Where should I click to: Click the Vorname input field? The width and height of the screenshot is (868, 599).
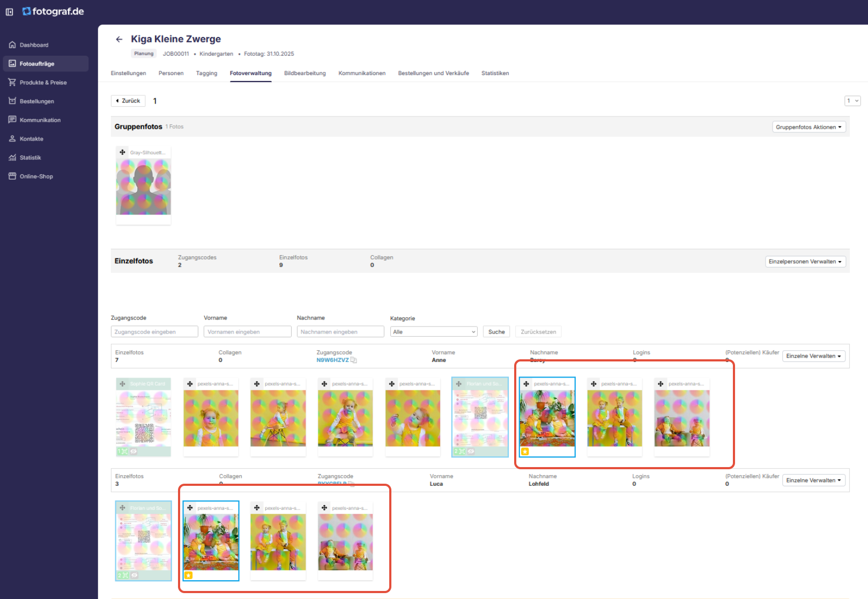pos(248,332)
